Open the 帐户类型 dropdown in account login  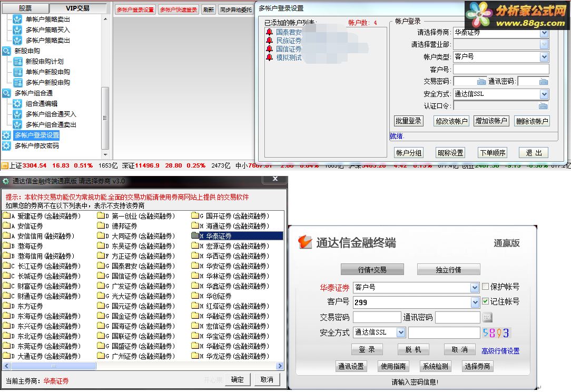(544, 57)
